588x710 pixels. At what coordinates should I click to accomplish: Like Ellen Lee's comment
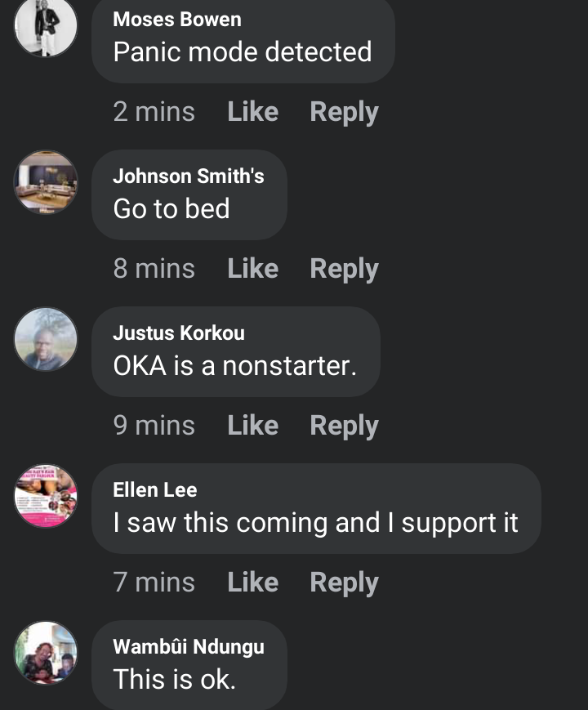pos(252,582)
